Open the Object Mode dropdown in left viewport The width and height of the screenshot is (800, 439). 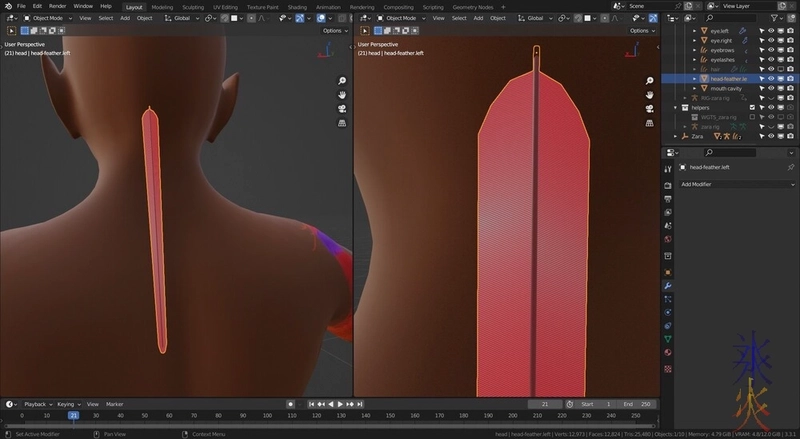(x=49, y=18)
